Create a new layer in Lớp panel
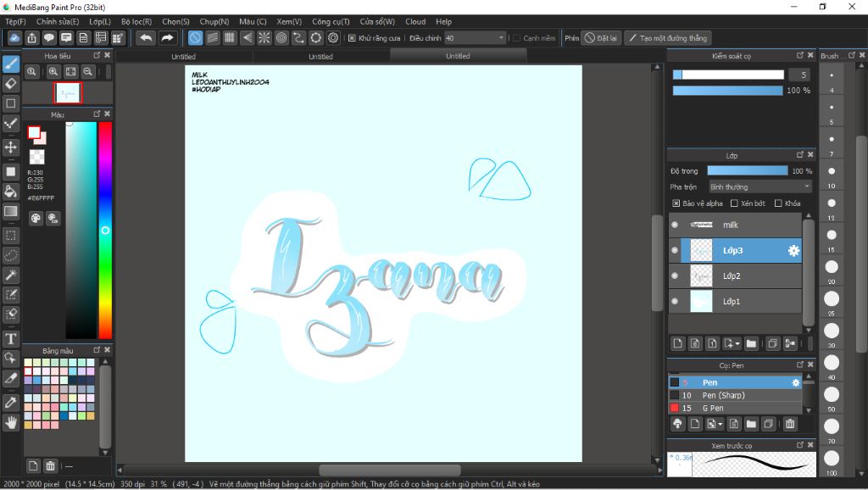 point(677,344)
